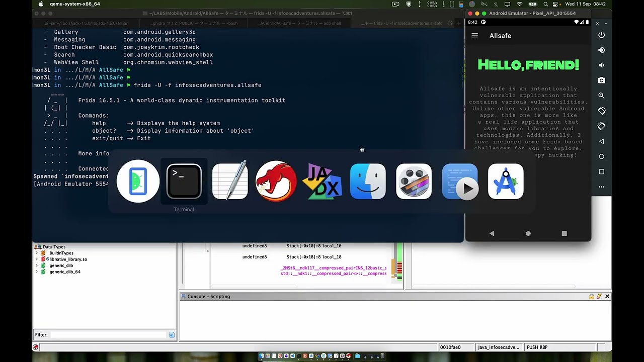
Task: Click the battery status icon in menu bar
Action: 533,4
